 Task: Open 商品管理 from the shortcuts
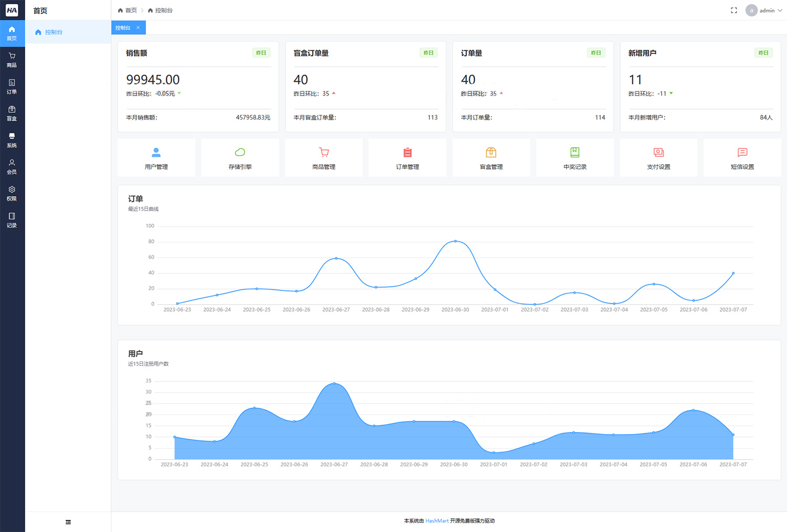323,157
